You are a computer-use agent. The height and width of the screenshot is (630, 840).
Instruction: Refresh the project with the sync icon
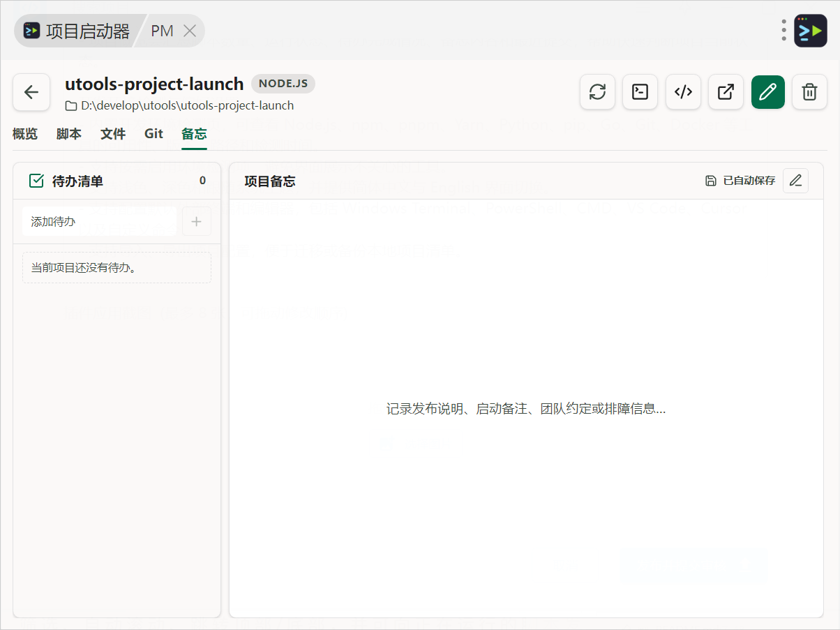coord(597,92)
